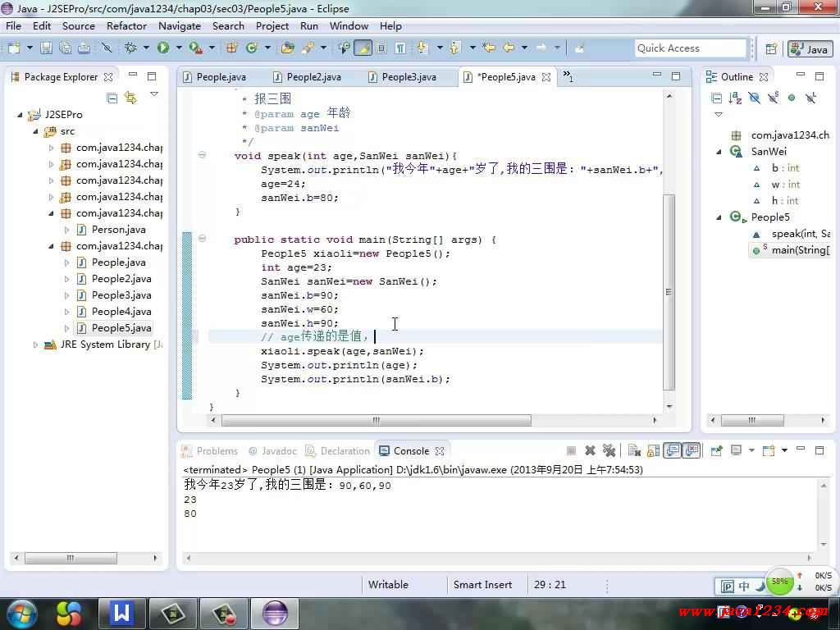This screenshot has height=630, width=840.
Task: Click the Print toolbar icon
Action: pos(84,48)
